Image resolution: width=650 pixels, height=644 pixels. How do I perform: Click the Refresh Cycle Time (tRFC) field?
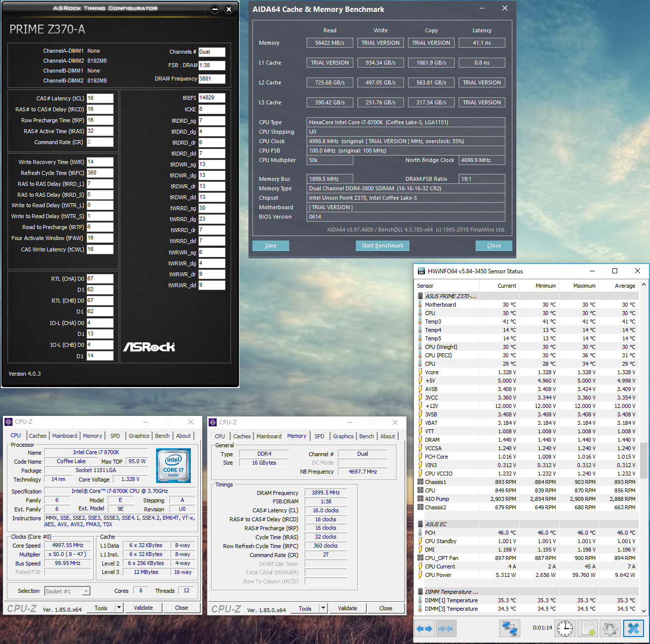[x=100, y=173]
